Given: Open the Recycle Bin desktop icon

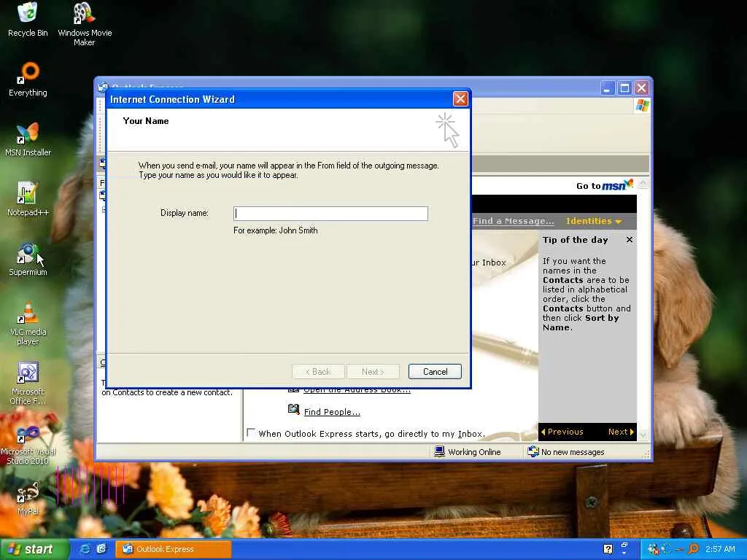Looking at the screenshot, I should click(28, 20).
